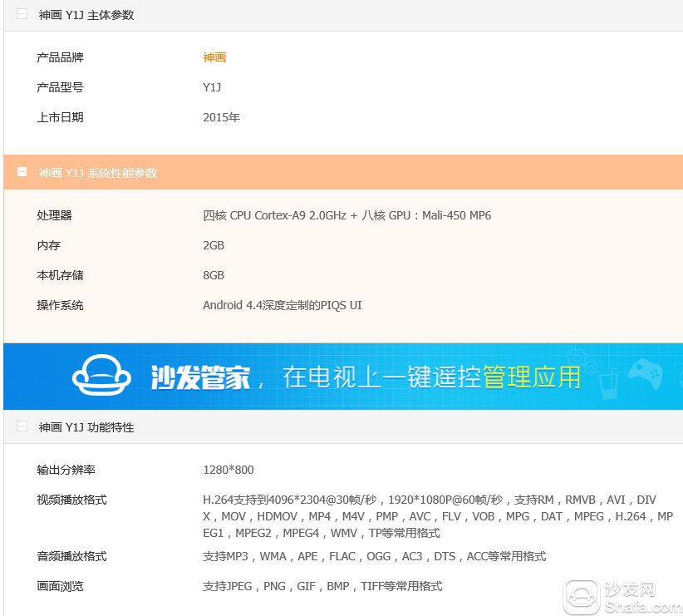The width and height of the screenshot is (683, 616).
Task: Select the 产品品牌 label
Action: [x=60, y=57]
